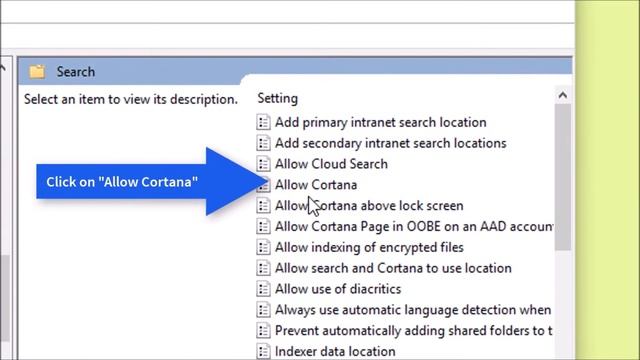Screen dimensions: 640x360
Task: Click the policy icon beside Allow search and Cortana to use location
Action: coord(263,268)
